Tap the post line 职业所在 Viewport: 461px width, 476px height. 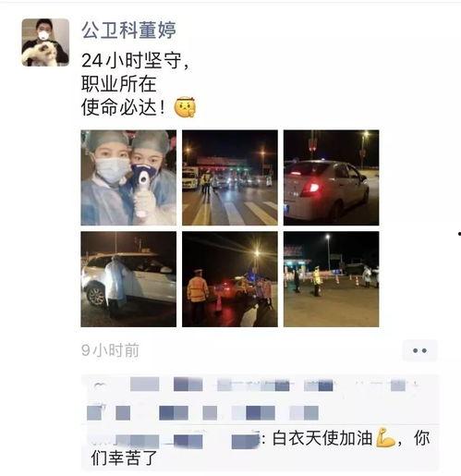[119, 84]
